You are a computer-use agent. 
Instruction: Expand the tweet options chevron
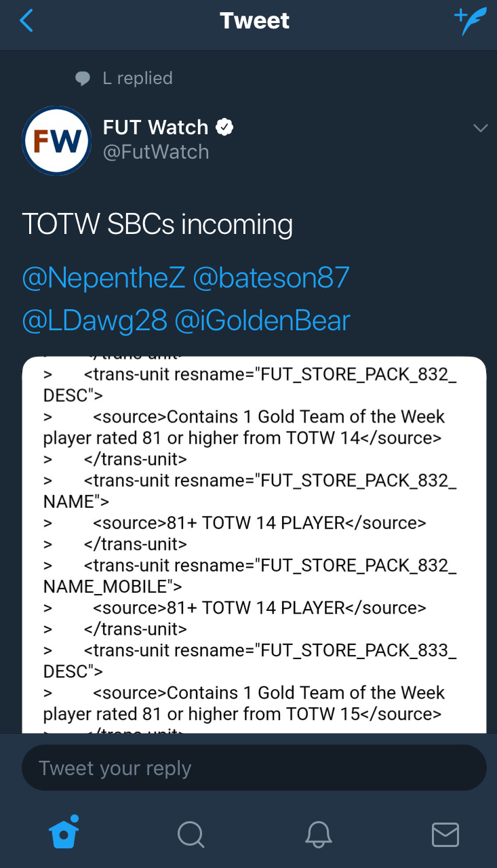(480, 128)
